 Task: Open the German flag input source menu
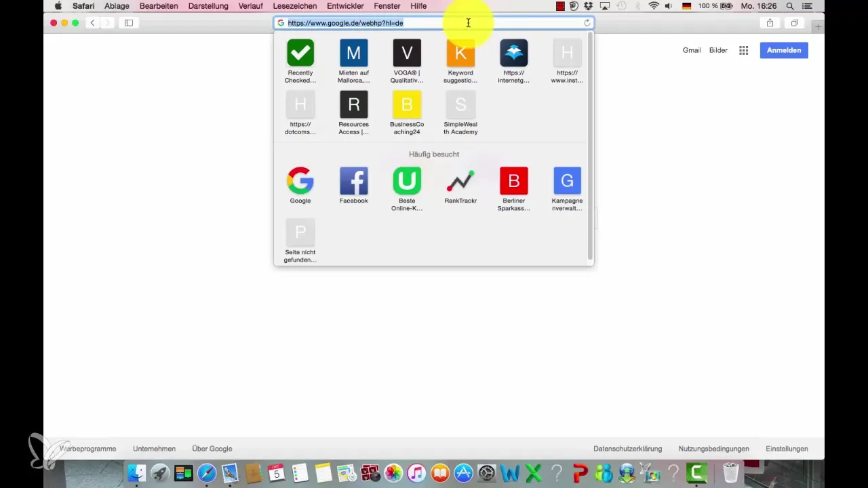click(x=686, y=6)
